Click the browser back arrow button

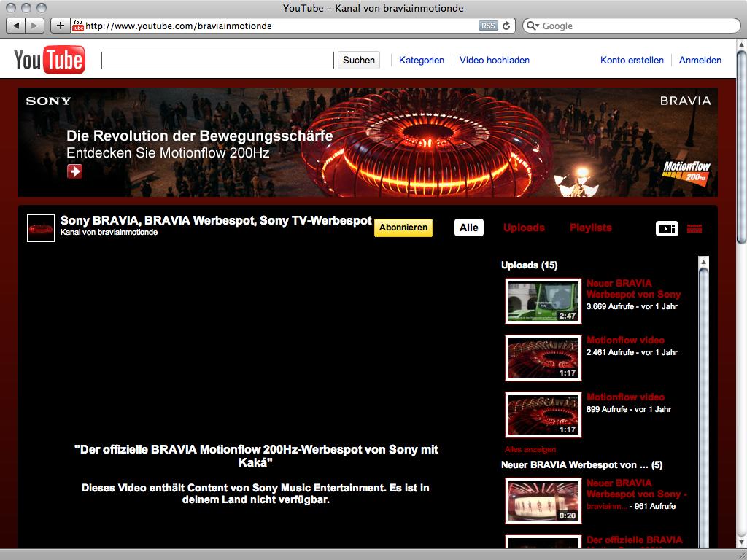(x=16, y=26)
